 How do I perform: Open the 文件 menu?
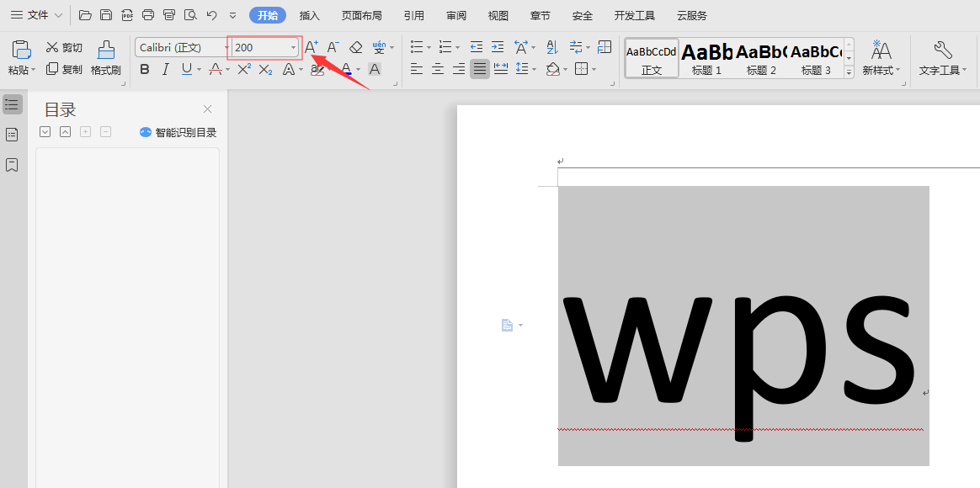tap(37, 15)
